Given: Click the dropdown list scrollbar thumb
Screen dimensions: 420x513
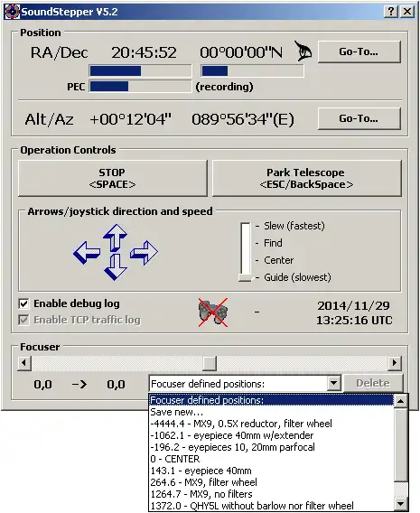Looking at the screenshot, I should (401, 444).
